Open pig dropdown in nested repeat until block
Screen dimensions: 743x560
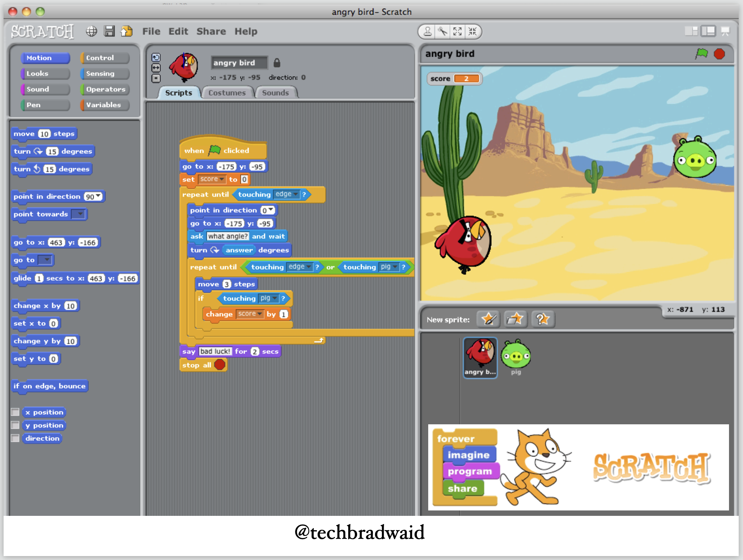(389, 267)
